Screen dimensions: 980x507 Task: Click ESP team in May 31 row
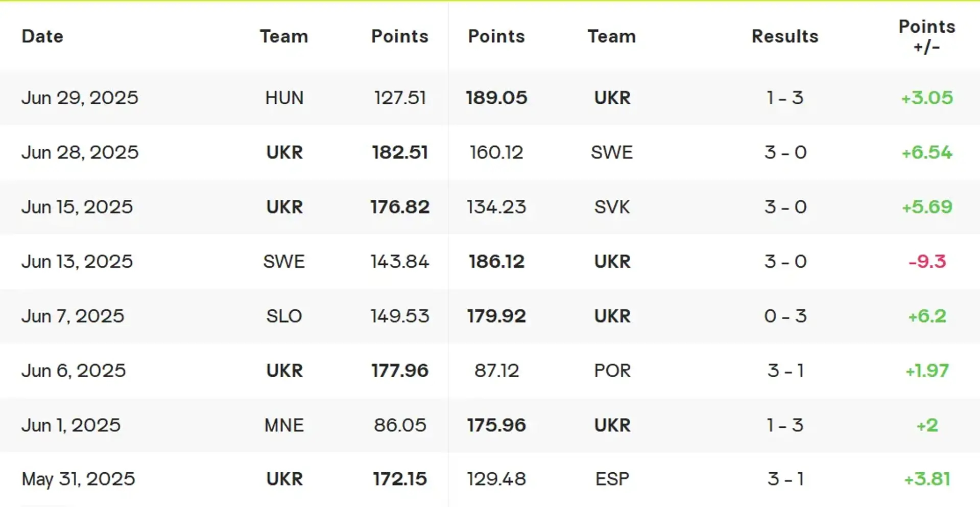[612, 479]
